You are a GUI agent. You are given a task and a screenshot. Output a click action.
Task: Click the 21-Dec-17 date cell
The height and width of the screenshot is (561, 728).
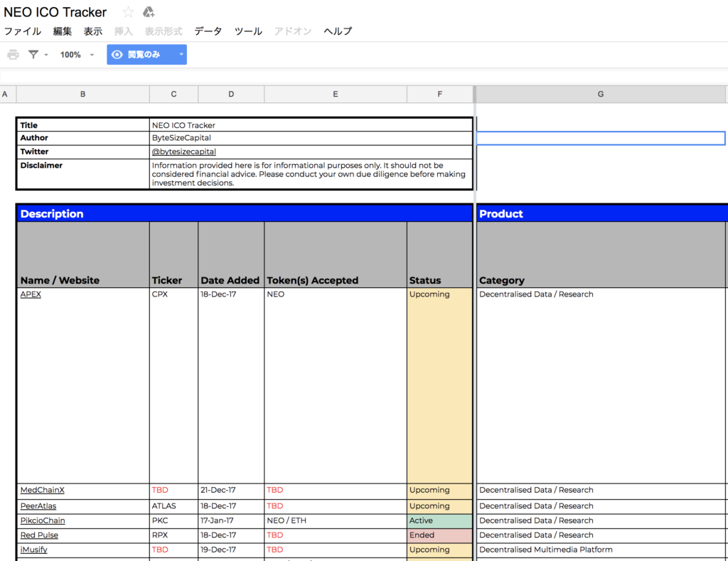231,491
